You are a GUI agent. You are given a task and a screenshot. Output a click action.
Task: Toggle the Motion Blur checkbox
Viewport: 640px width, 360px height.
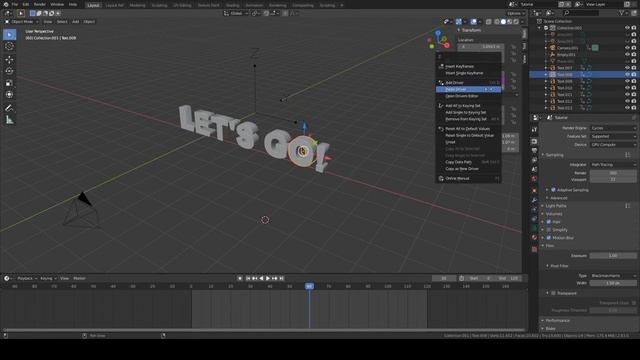click(549, 238)
